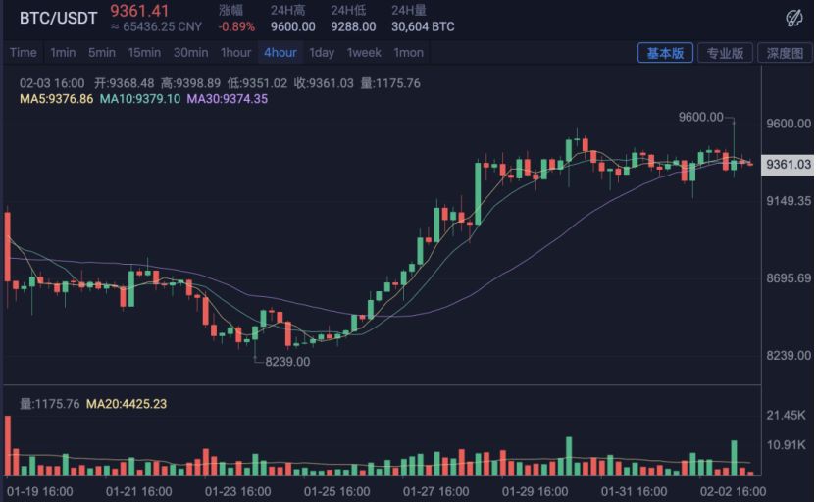Open the 1day chart view

coord(322,53)
